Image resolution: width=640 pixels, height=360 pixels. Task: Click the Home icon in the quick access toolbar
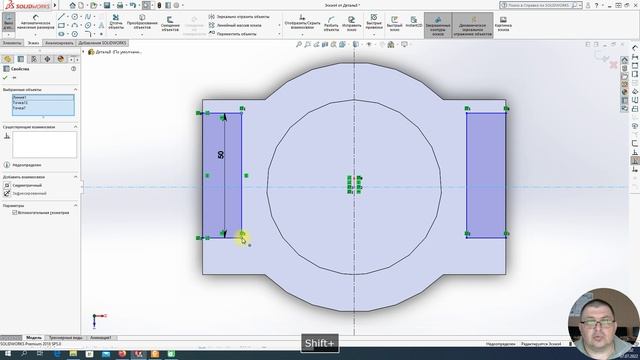[x=72, y=5]
